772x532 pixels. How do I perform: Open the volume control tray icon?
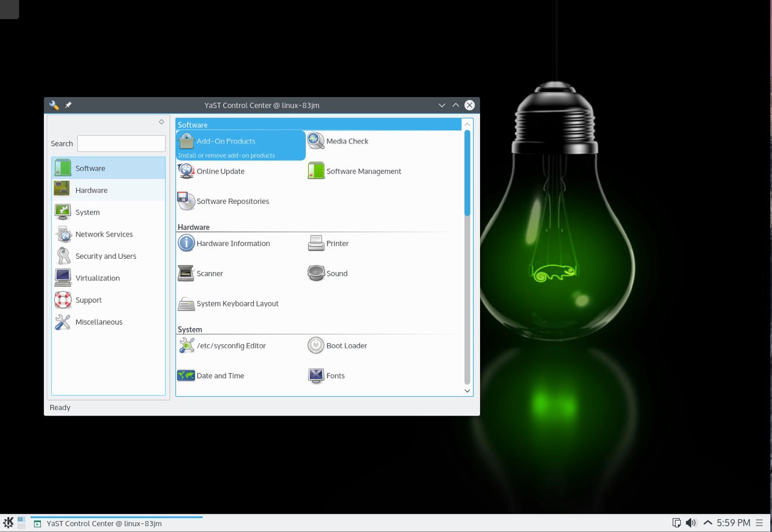click(691, 523)
